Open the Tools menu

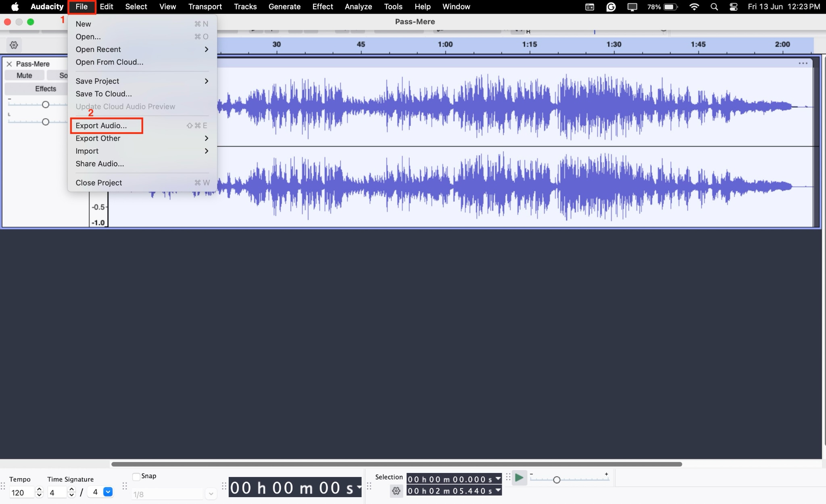393,6
